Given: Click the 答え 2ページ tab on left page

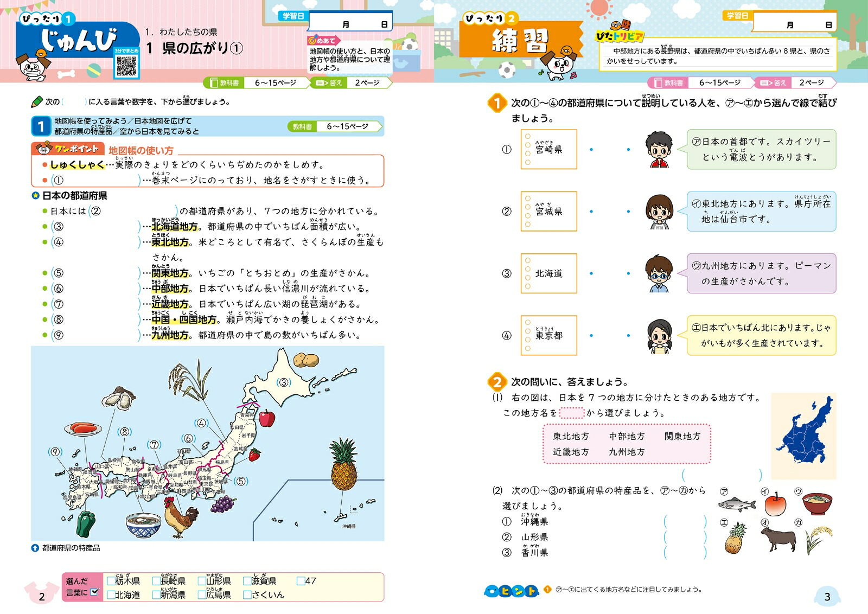Looking at the screenshot, I should 350,83.
